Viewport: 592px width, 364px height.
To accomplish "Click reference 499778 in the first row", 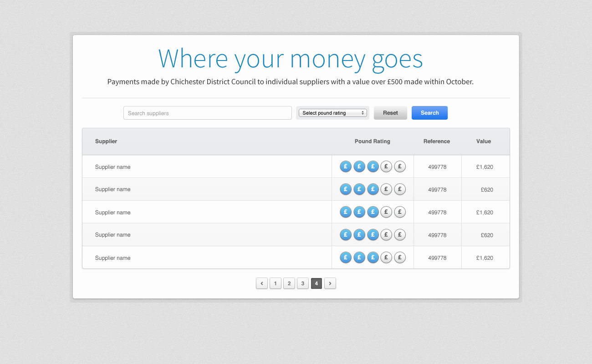I will (437, 167).
